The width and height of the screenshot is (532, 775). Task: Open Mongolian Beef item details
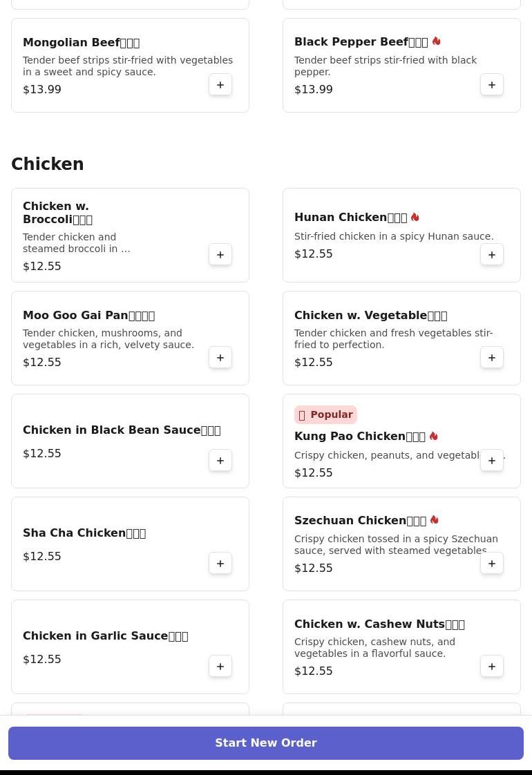tap(81, 43)
